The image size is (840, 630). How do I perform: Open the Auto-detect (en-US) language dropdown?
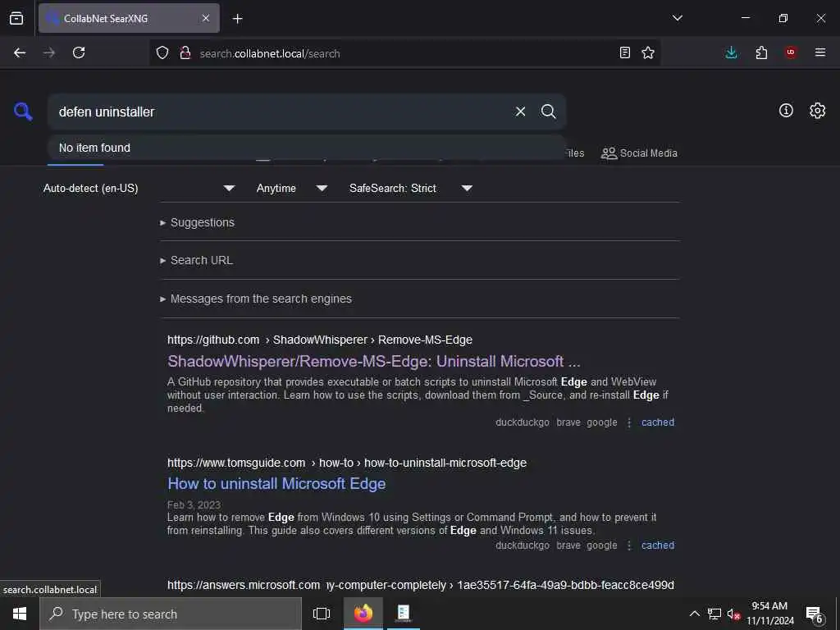tap(138, 188)
